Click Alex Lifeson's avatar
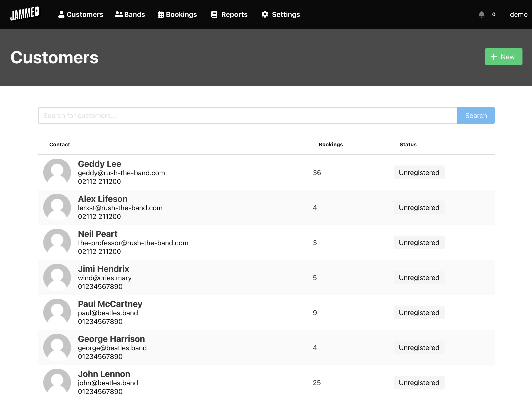This screenshot has width=532, height=400. coord(57,207)
